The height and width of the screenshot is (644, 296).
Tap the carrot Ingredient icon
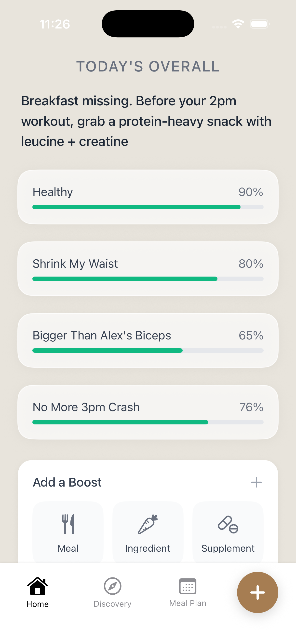[x=148, y=524]
